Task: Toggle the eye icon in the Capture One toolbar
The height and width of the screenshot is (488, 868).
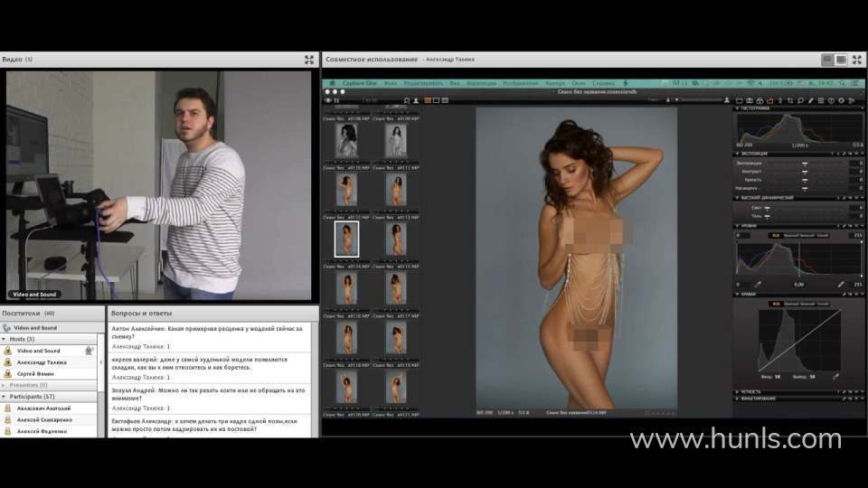Action: point(327,100)
